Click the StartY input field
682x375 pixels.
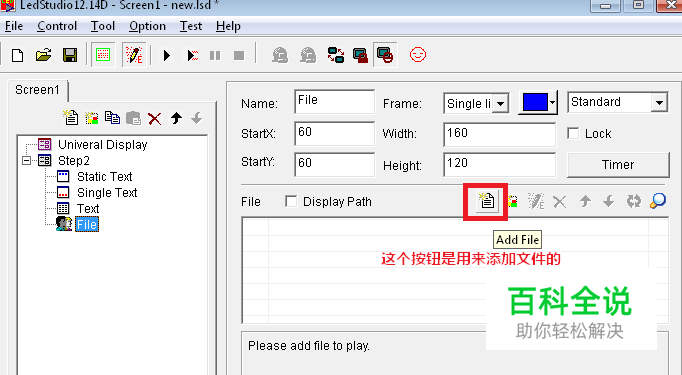tap(334, 164)
